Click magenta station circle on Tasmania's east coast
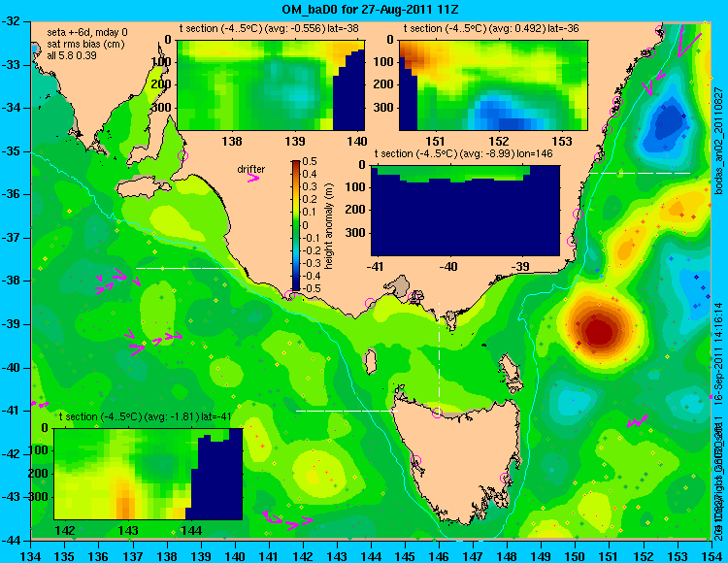 tap(505, 478)
